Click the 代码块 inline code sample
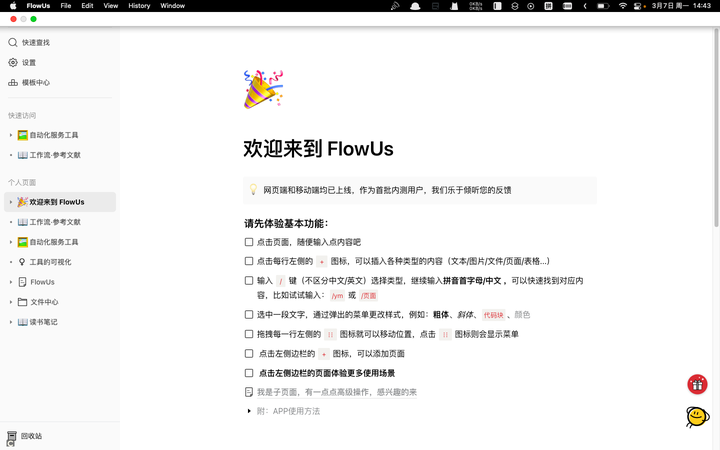Viewport: 720px width, 450px height. (x=494, y=315)
